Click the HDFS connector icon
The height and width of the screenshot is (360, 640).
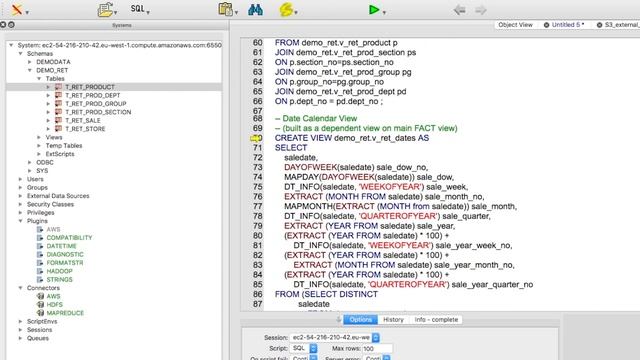[40, 304]
